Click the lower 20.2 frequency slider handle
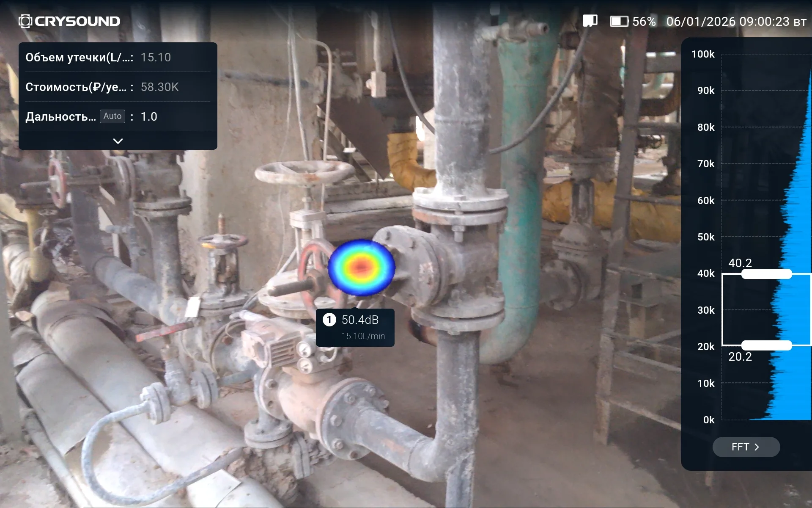 [766, 345]
